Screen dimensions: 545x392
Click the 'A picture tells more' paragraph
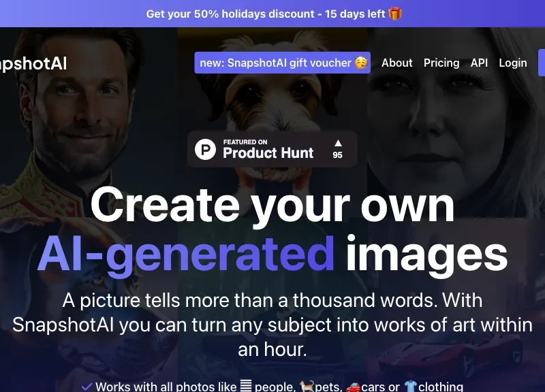point(272,325)
